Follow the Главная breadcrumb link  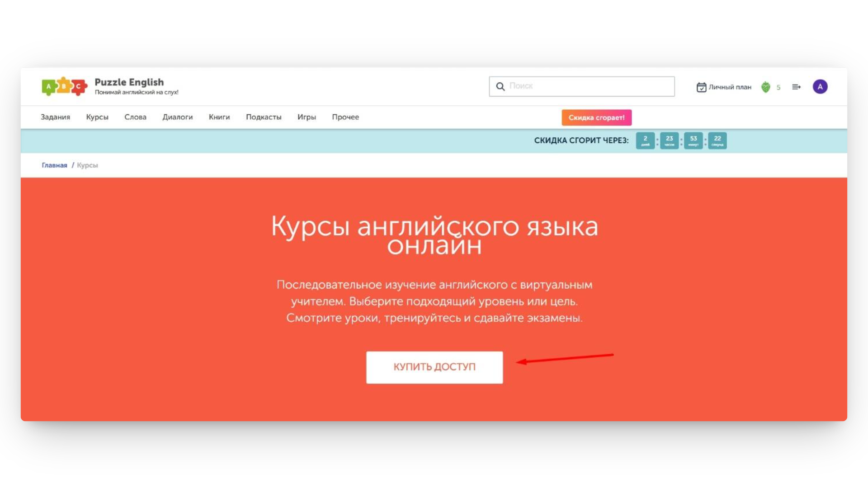click(x=54, y=165)
